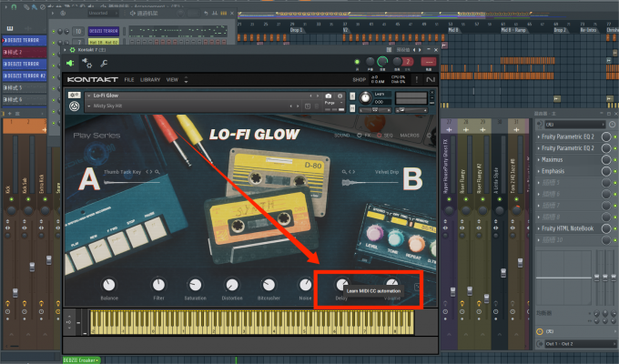This screenshot has width=619, height=364.
Task: Search sounds with magnifier next to Velvet Drip
Action: click(344, 172)
